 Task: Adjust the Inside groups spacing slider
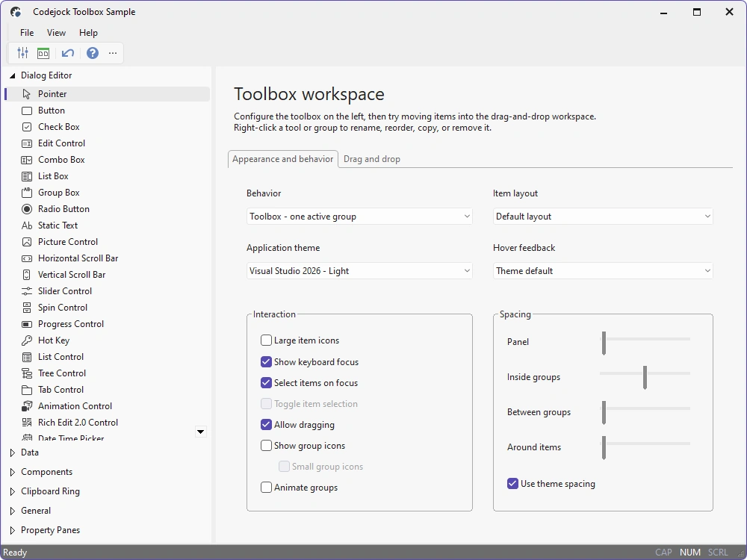[645, 377]
